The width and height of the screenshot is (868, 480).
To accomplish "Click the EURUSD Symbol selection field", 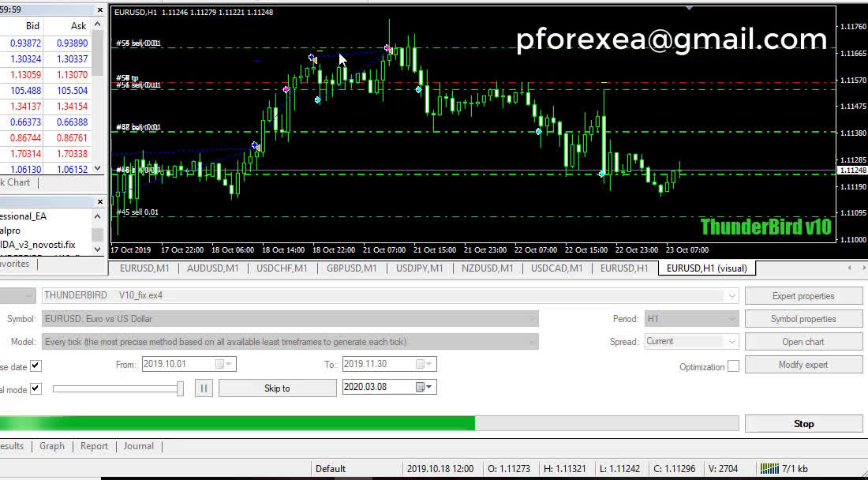I will [290, 319].
